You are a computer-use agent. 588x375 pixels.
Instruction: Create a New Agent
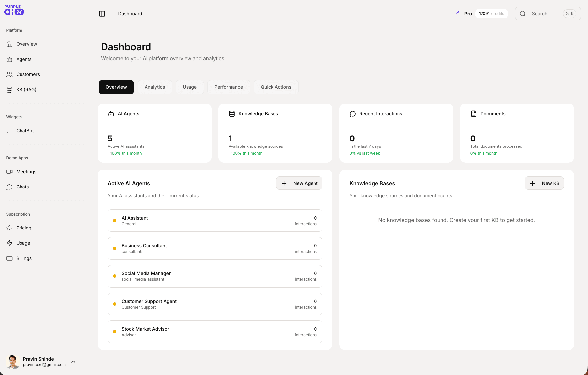coord(299,183)
